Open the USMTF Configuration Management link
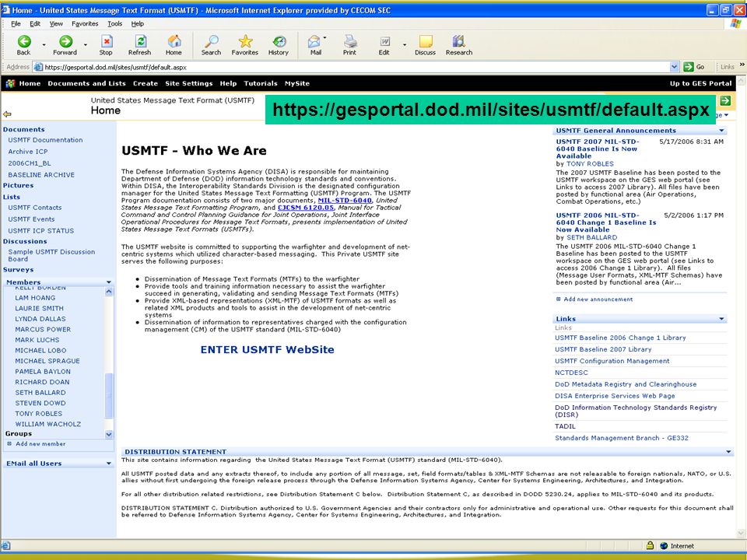747x560 pixels. [612, 361]
